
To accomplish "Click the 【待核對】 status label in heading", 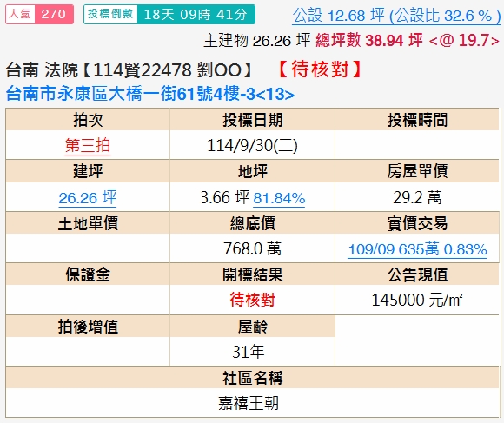I will [x=320, y=69].
